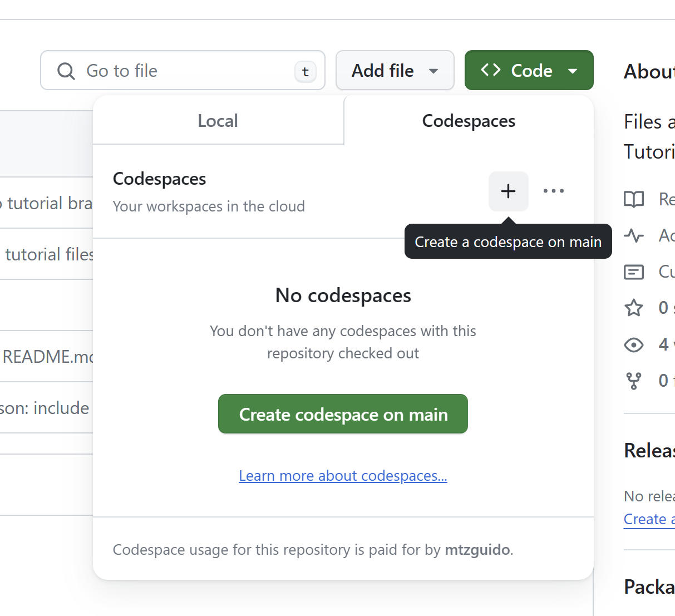Click the Activity pulse icon in sidebar
The height and width of the screenshot is (616, 675).
pyautogui.click(x=634, y=235)
